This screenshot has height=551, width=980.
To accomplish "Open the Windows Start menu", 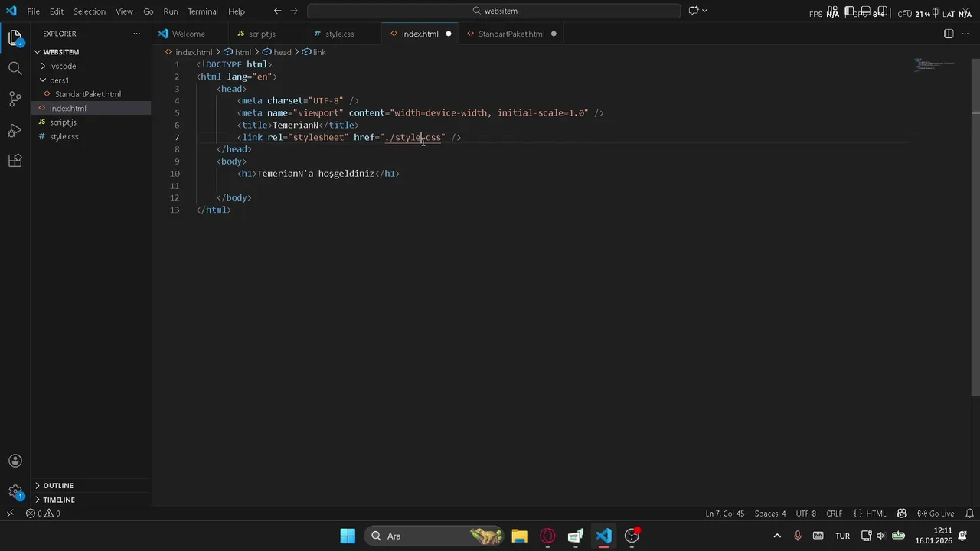I will (348, 536).
